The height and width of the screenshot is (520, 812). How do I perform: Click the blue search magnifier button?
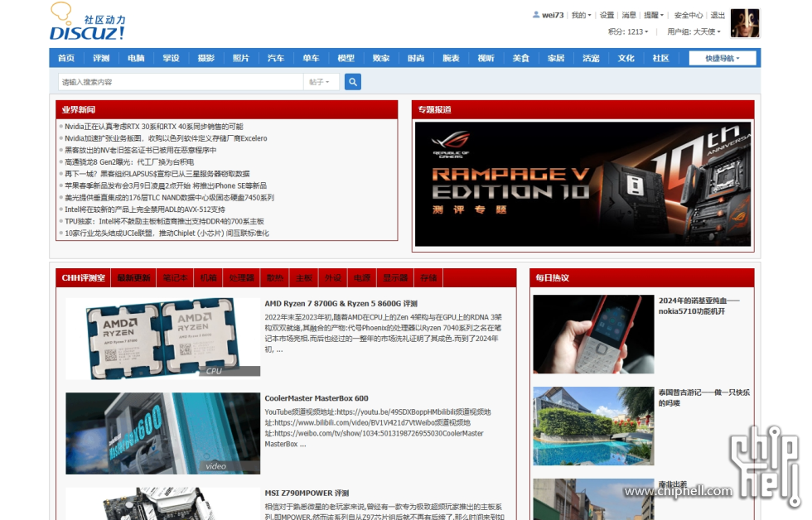tap(353, 82)
